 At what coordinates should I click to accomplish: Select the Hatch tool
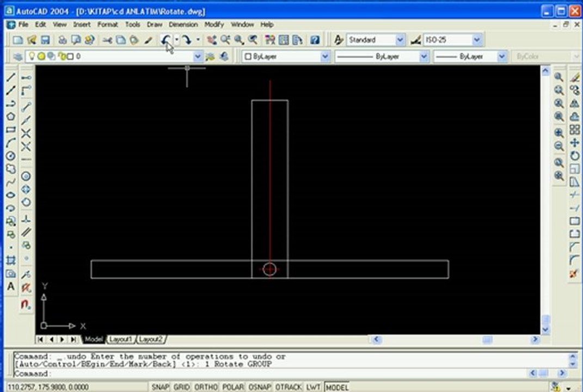11,260
